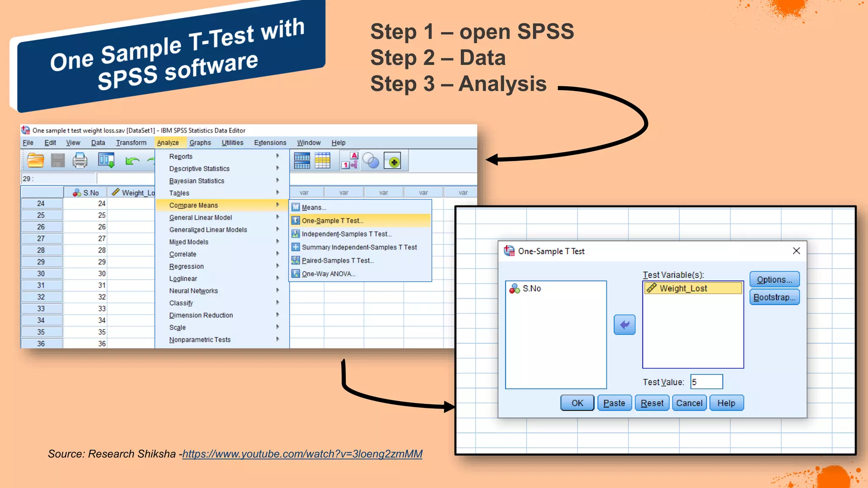Click the Recall recently used dialogs icon
868x488 pixels.
pos(106,161)
